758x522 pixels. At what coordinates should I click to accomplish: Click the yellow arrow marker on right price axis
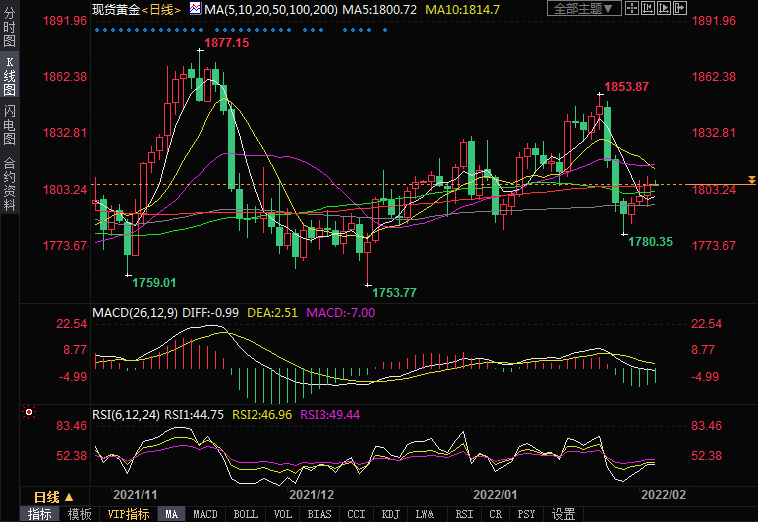point(751,179)
